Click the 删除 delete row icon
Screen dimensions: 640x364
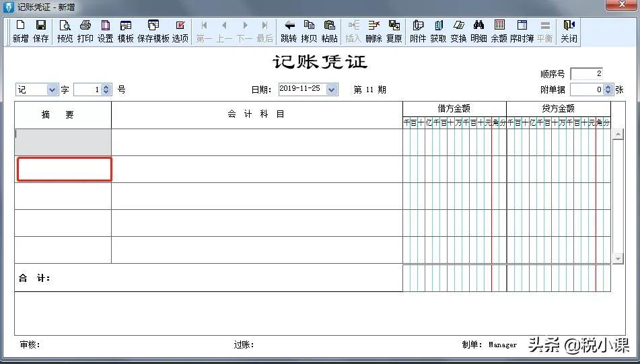[x=374, y=31]
